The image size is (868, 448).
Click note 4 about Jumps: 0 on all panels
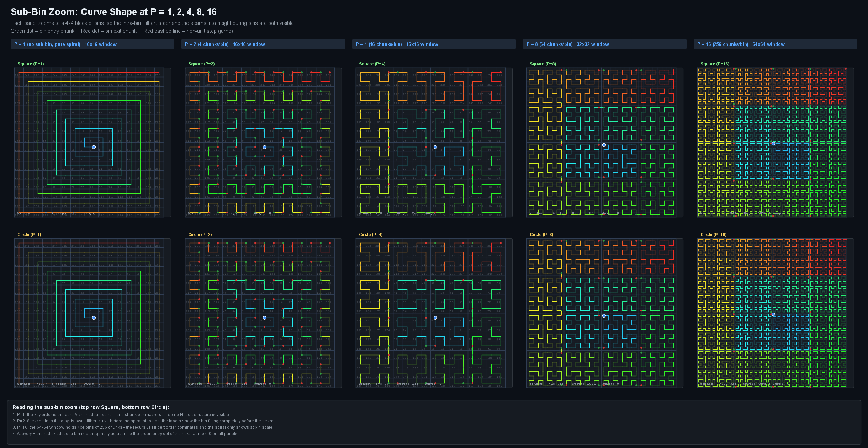pos(125,434)
